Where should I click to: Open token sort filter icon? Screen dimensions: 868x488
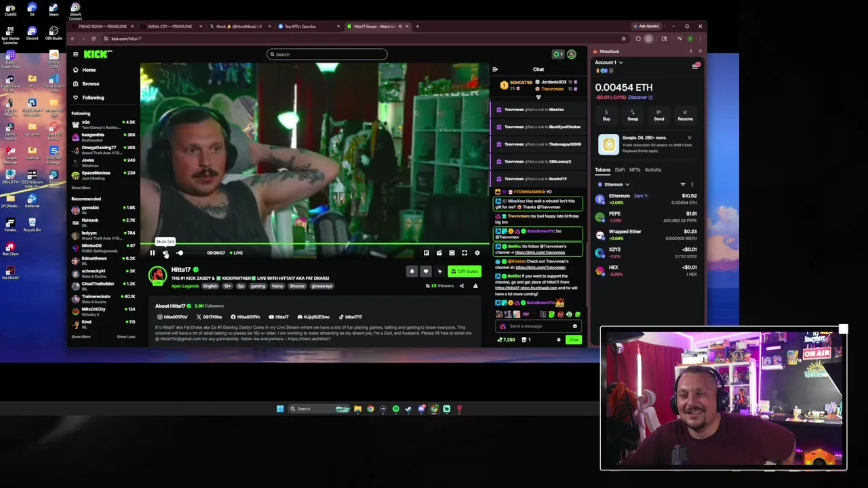(x=683, y=184)
